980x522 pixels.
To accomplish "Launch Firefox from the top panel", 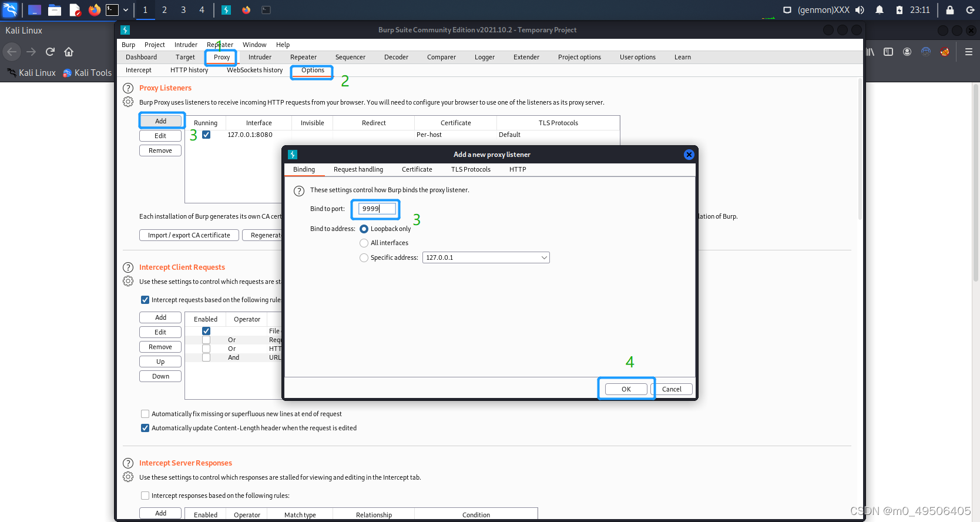I will tap(94, 10).
